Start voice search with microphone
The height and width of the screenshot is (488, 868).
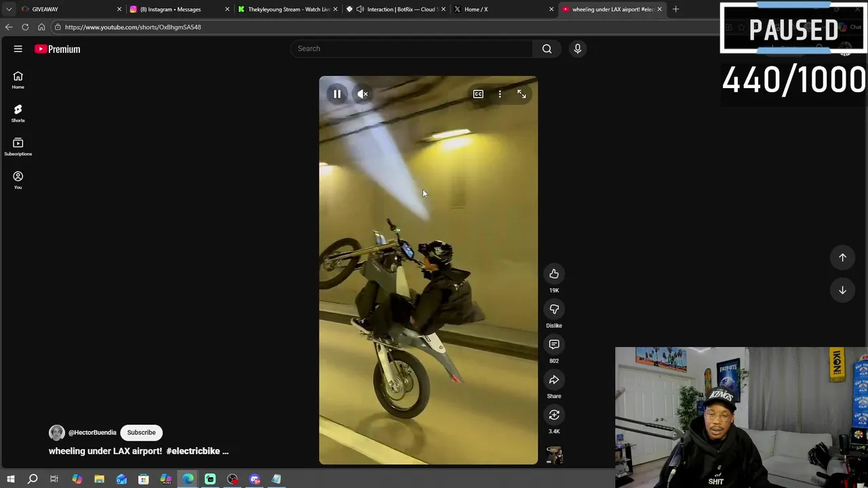pos(578,49)
